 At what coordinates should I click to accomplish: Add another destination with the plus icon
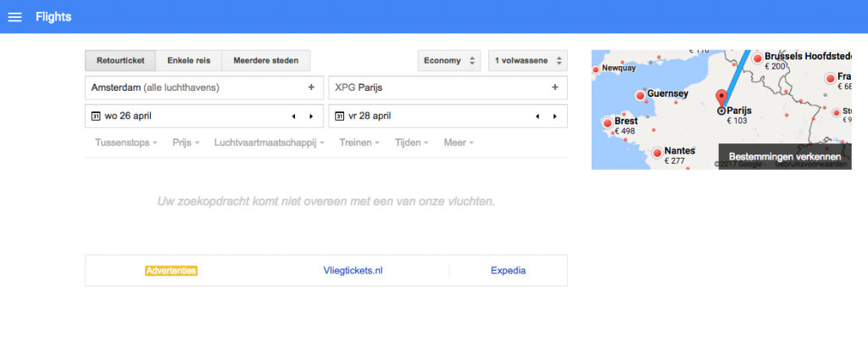[x=554, y=87]
